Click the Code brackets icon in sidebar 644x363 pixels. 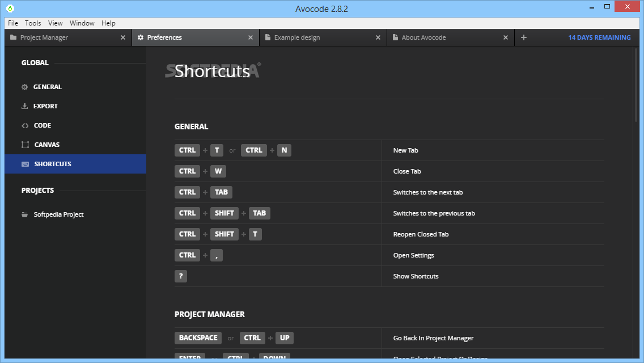click(x=25, y=125)
